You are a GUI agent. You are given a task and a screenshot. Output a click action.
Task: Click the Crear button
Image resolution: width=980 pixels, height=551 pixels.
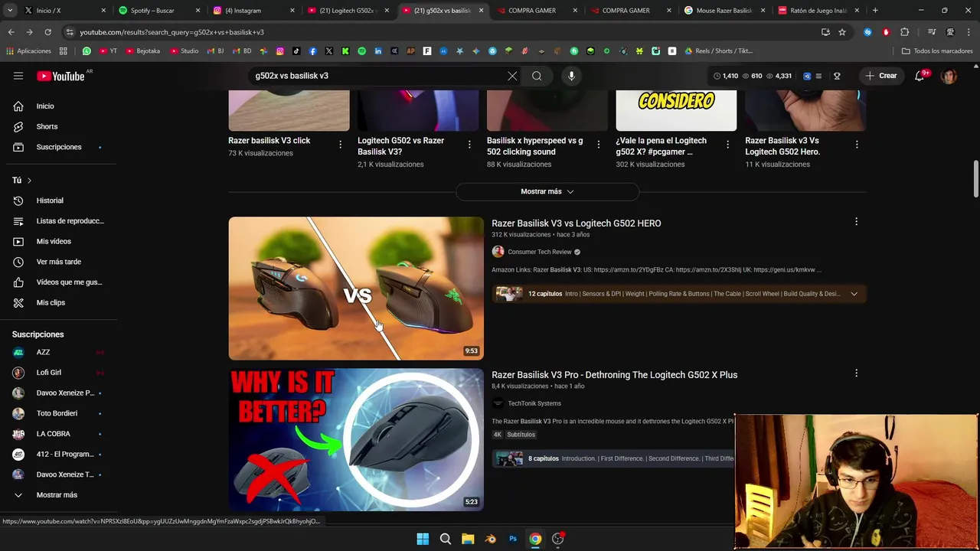tap(881, 76)
